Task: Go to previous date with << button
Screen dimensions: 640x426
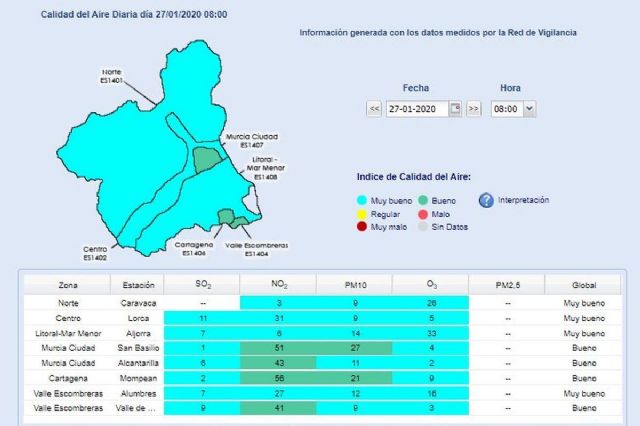Action: (374, 108)
